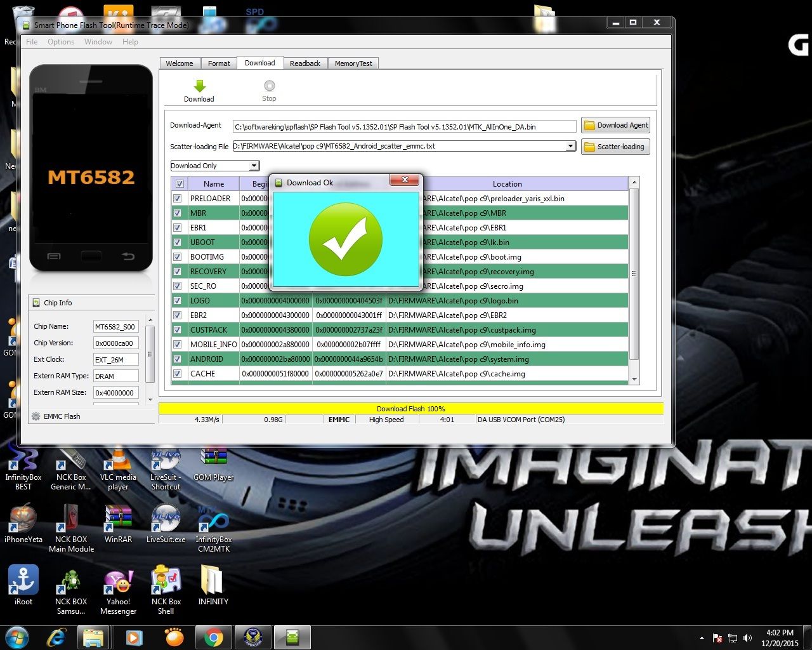Click Google Chrome in the taskbar
The width and height of the screenshot is (812, 650).
tap(213, 637)
